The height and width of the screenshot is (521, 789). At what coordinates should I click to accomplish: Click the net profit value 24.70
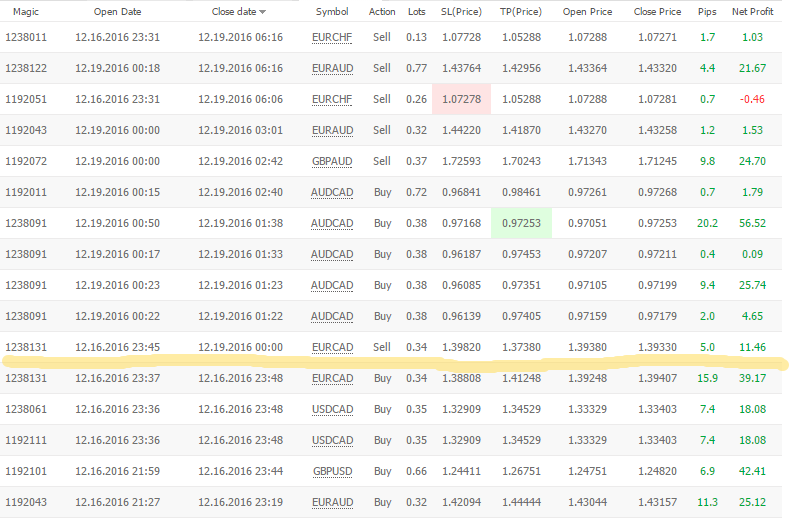pyautogui.click(x=752, y=161)
